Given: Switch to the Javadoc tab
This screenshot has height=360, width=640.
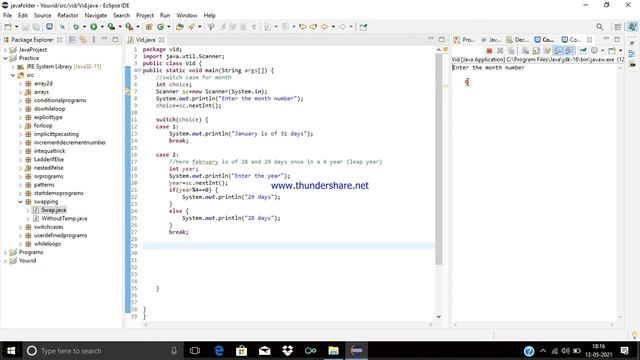Looking at the screenshot, I should tap(491, 40).
